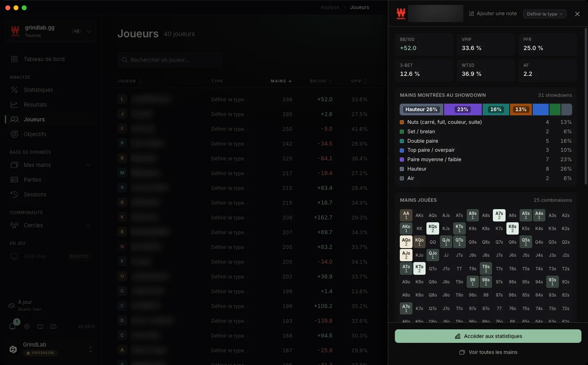Click the cloud sync status icon
Screen dimensions: 588x365
(11, 306)
